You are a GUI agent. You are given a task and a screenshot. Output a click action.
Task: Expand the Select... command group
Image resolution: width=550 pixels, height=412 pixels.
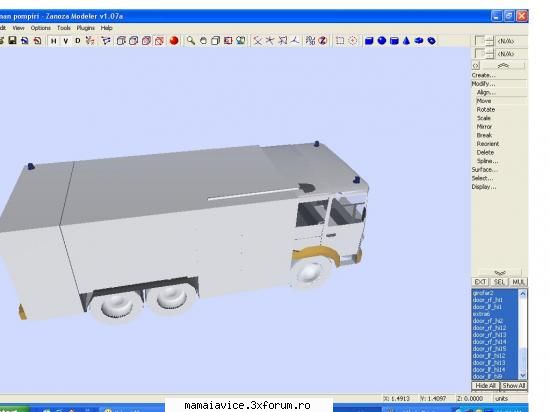482,178
